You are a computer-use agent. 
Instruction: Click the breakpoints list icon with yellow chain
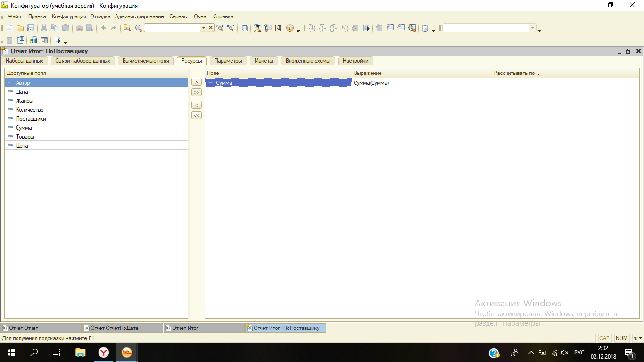point(413,28)
